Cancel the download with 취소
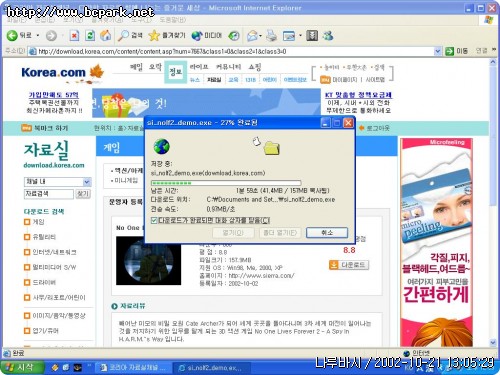Screen dimensions: 500x375 327,233
